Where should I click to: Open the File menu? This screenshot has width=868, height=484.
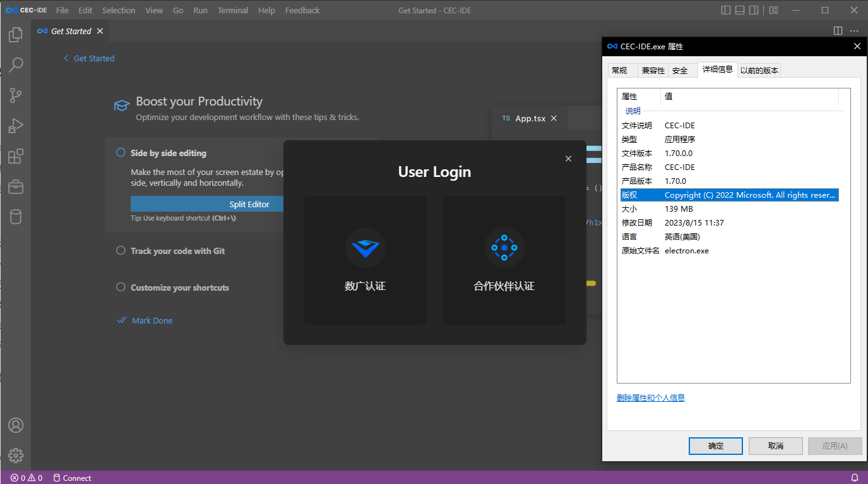(62, 10)
